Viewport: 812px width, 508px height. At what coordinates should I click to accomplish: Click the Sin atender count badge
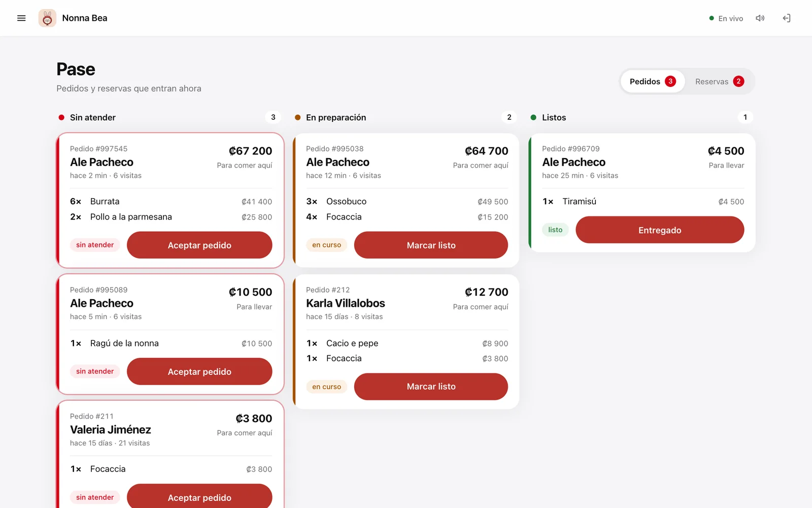(273, 117)
